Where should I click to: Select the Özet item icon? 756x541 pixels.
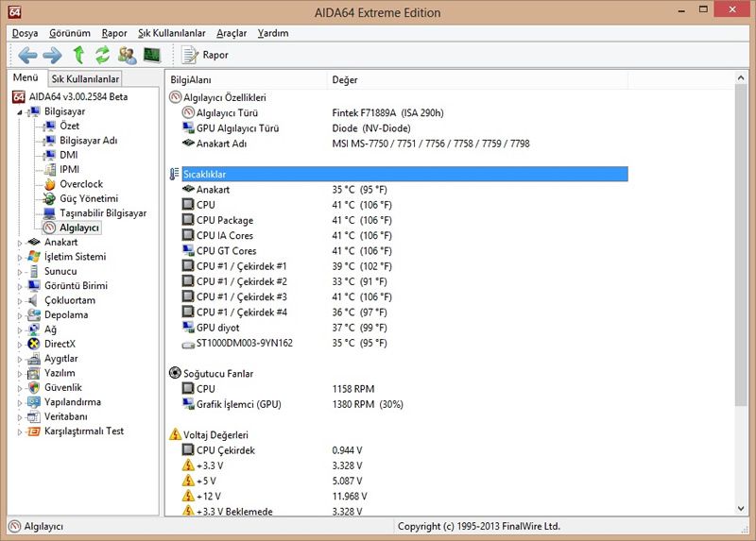[49, 127]
